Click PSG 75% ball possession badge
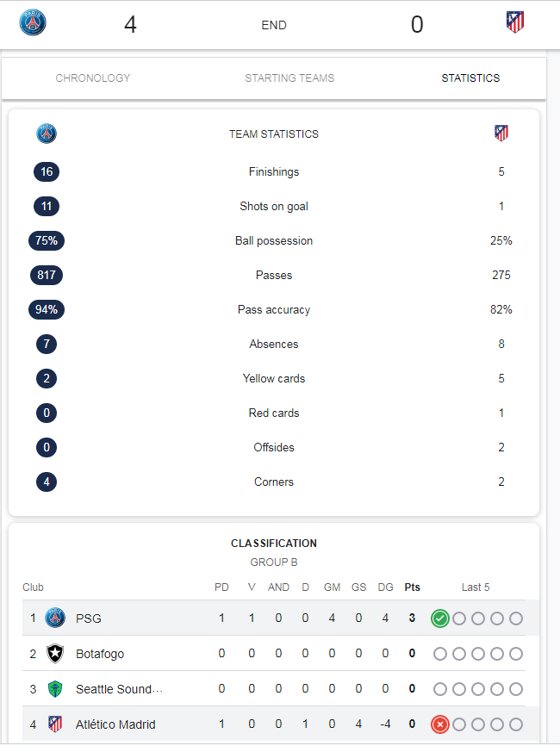Viewport: 560px width, 752px height. (47, 240)
